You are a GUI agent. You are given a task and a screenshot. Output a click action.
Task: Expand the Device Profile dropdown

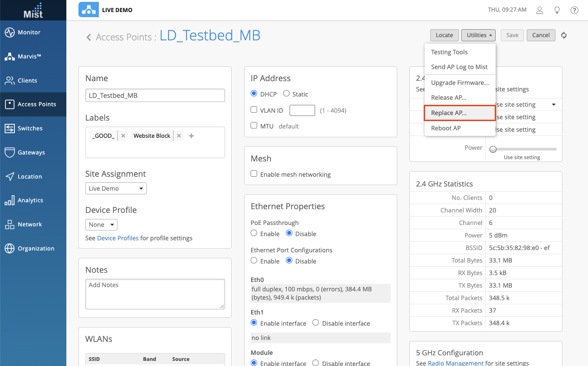(x=101, y=225)
